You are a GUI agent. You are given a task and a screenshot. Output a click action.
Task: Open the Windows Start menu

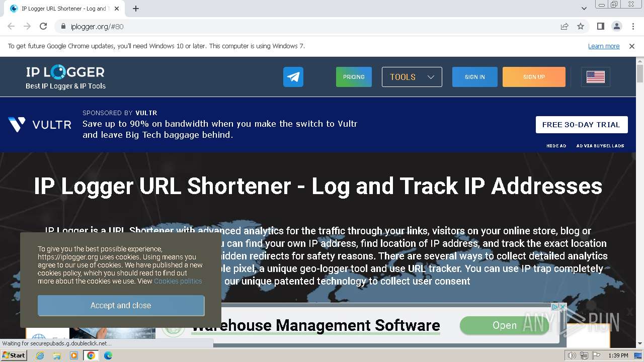point(14,355)
